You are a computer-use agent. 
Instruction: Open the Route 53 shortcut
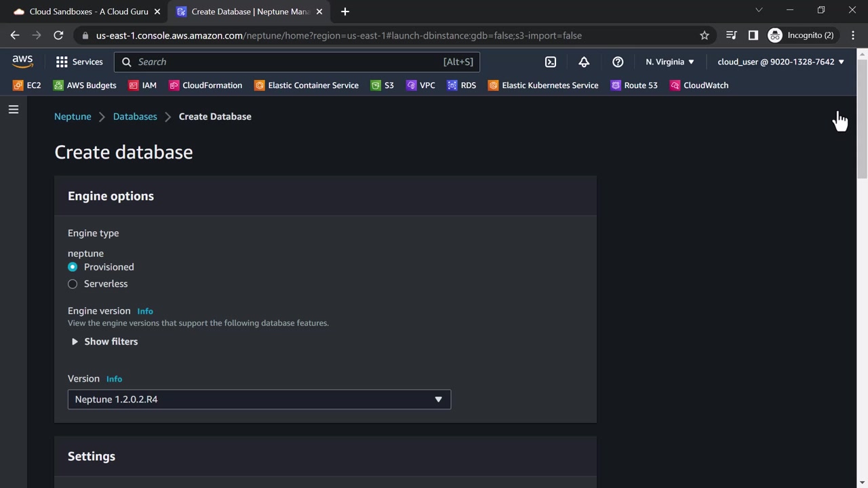pyautogui.click(x=634, y=85)
